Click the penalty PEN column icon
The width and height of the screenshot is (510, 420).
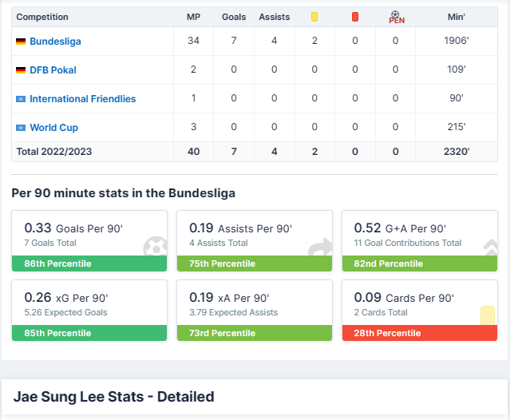coord(396,17)
